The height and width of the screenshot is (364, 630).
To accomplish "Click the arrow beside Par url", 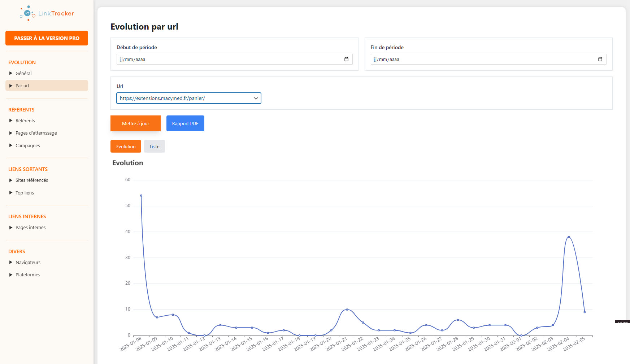I will point(11,85).
